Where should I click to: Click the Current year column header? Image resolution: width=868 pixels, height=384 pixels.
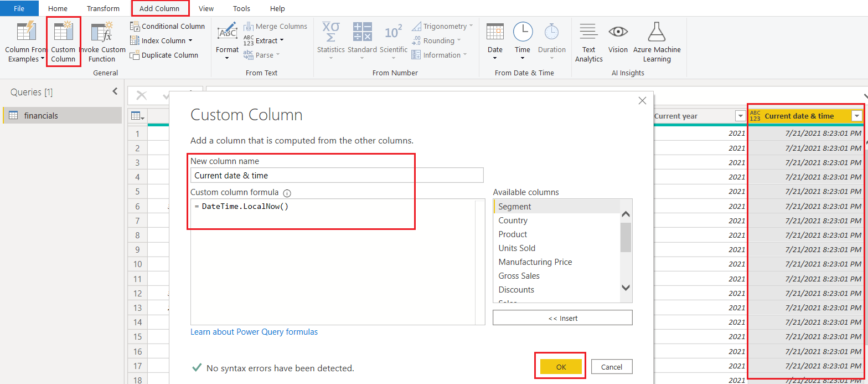coord(675,116)
